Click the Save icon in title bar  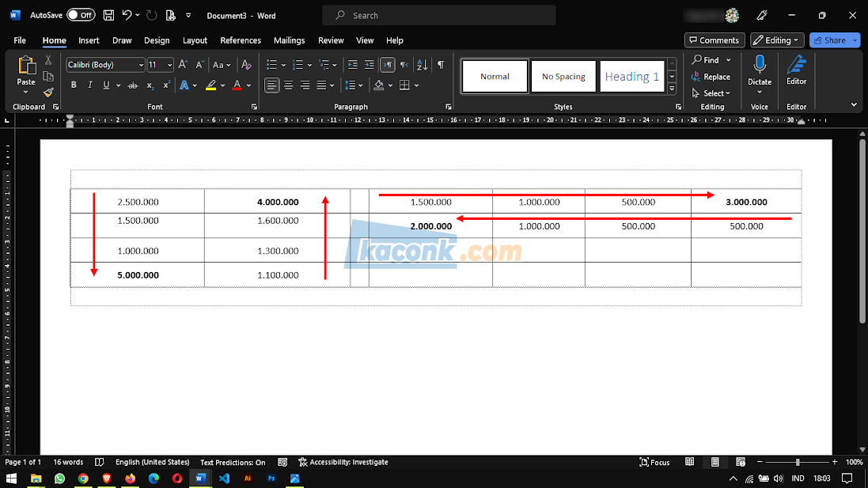(x=108, y=16)
